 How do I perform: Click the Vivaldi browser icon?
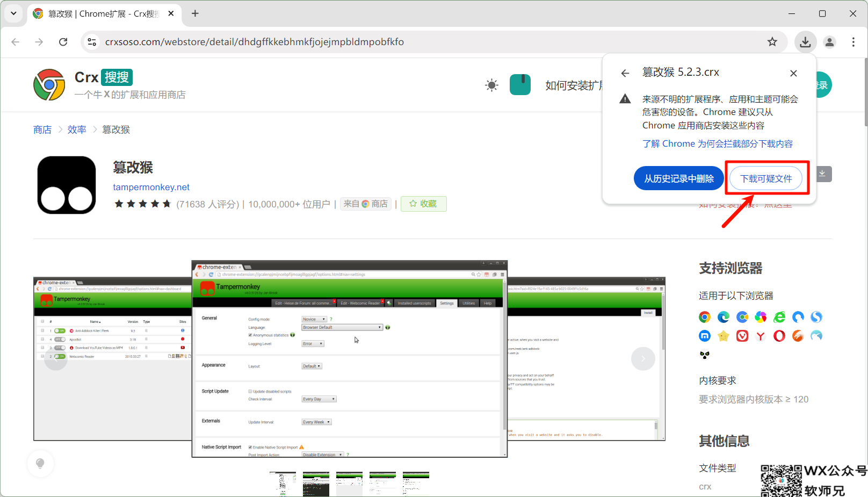pos(742,336)
